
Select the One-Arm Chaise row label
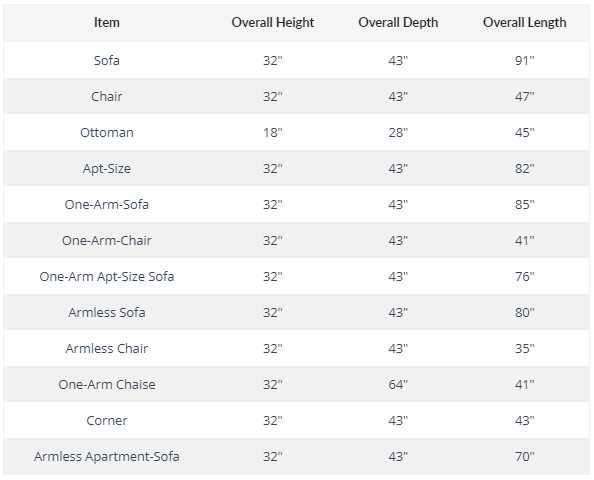107,384
